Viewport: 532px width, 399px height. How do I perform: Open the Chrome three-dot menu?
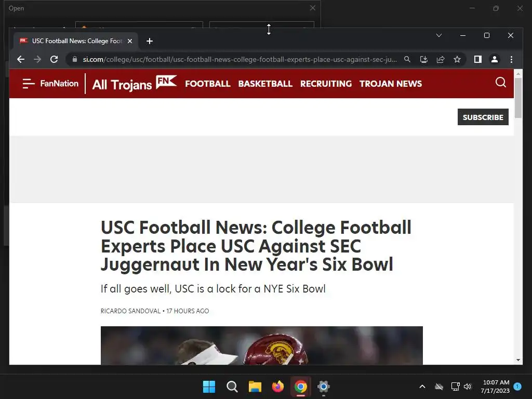511,59
